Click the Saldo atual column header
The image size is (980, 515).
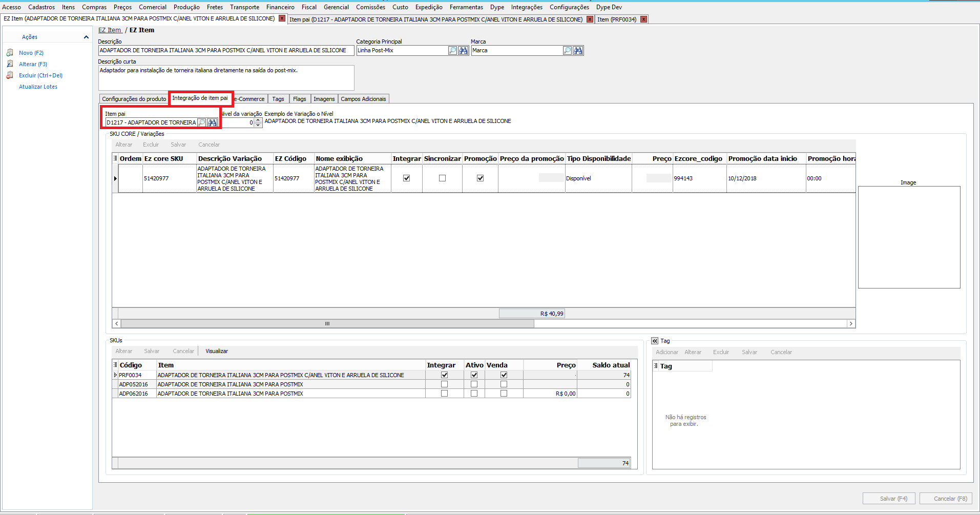tap(604, 365)
